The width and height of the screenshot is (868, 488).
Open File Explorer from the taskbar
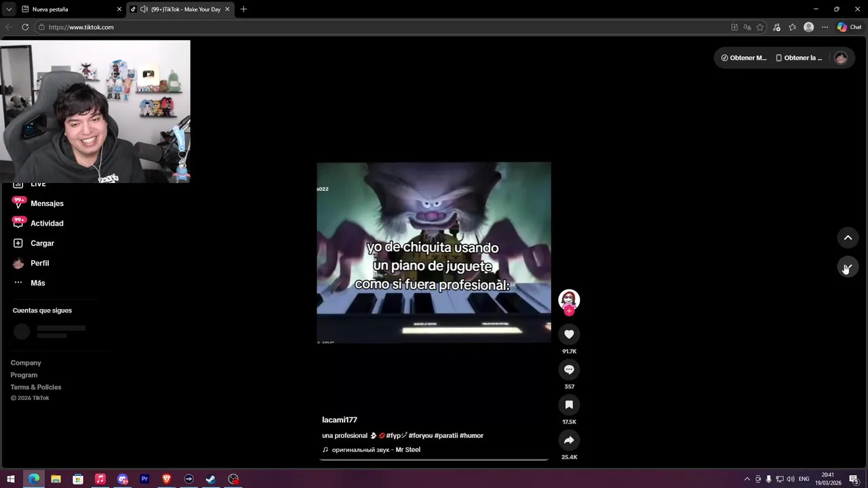pyautogui.click(x=56, y=479)
